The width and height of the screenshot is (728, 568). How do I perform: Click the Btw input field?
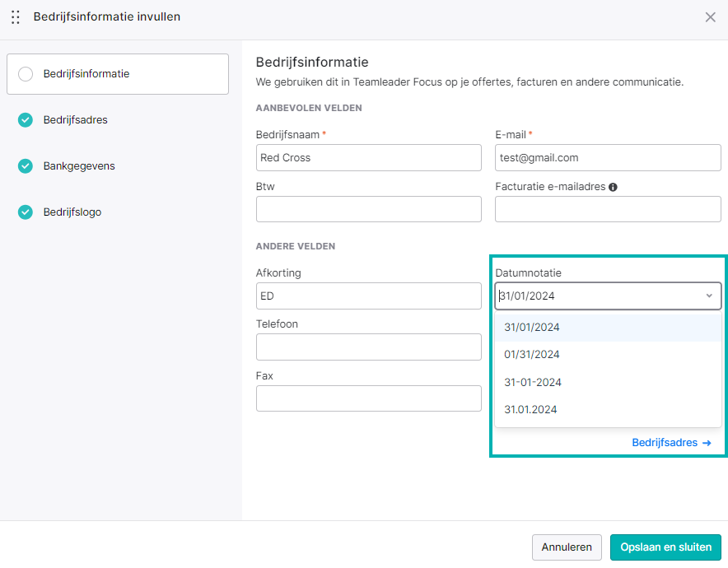click(x=369, y=209)
